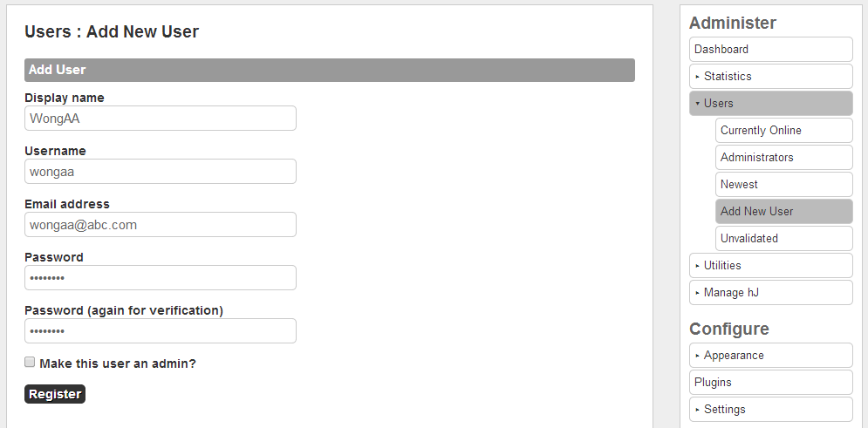Expand the Utilities menu arrow
The image size is (868, 428).
point(698,266)
